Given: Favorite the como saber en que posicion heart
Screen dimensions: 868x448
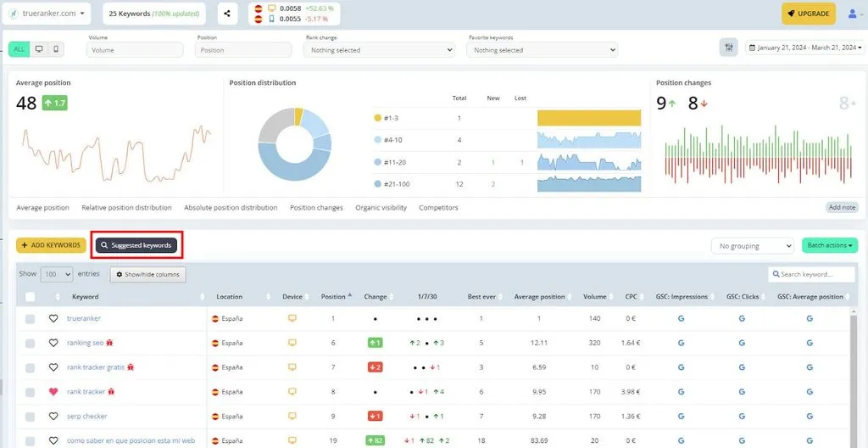Looking at the screenshot, I should pos(53,441).
